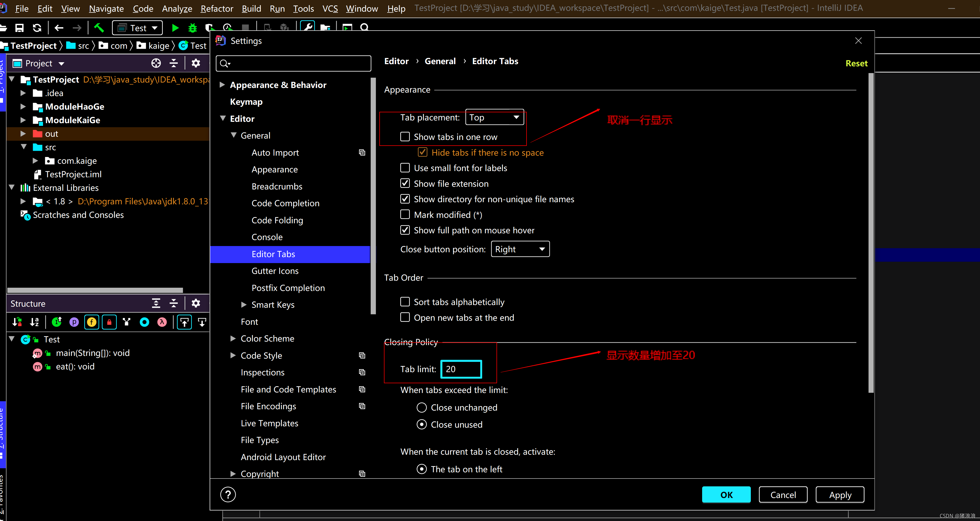This screenshot has width=980, height=521.
Task: Click the Apply button
Action: click(840, 494)
